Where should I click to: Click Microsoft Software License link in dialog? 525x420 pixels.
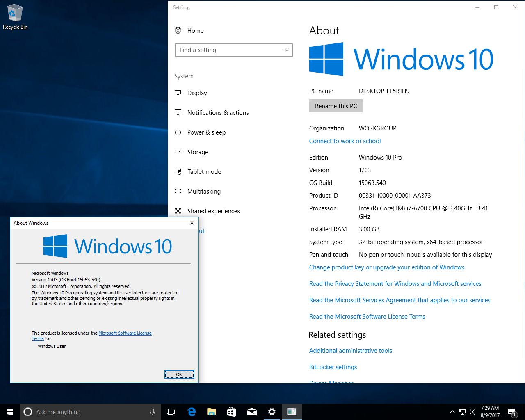click(x=125, y=333)
